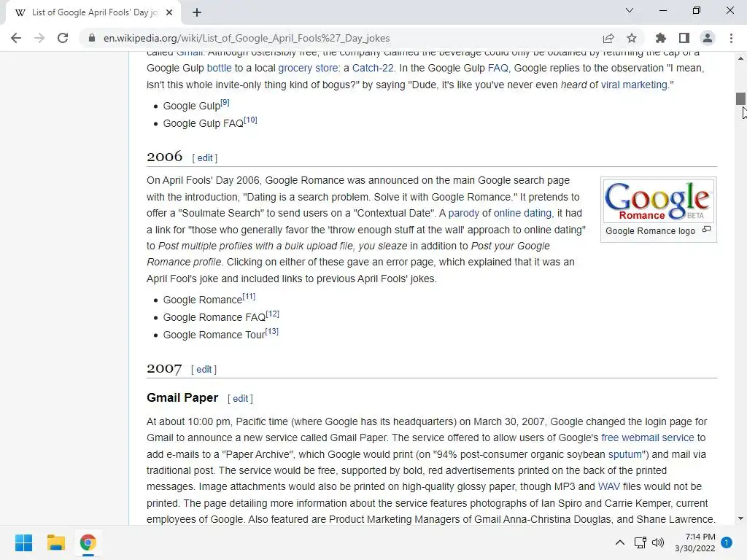Click the Chrome taskbar icon

tap(88, 542)
